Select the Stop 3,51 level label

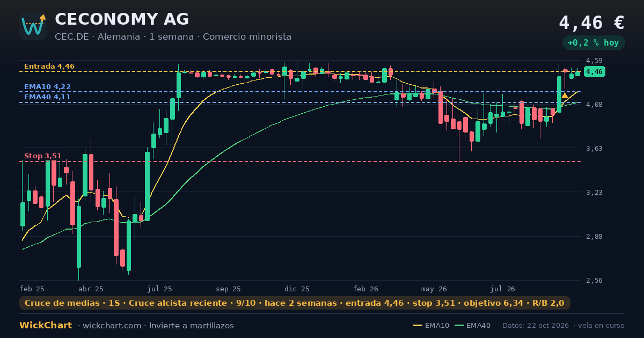click(43, 156)
